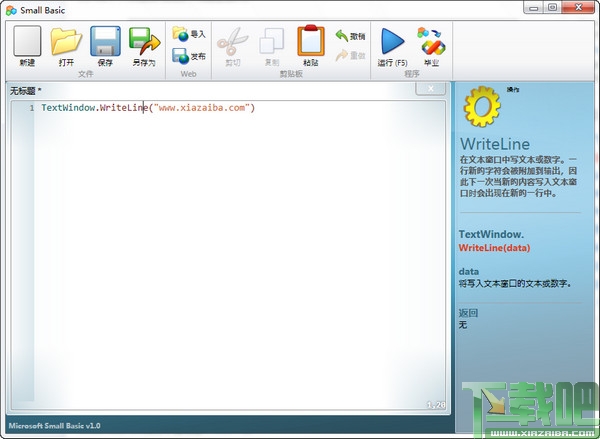Click the Small Basic title bar logo

(11, 10)
